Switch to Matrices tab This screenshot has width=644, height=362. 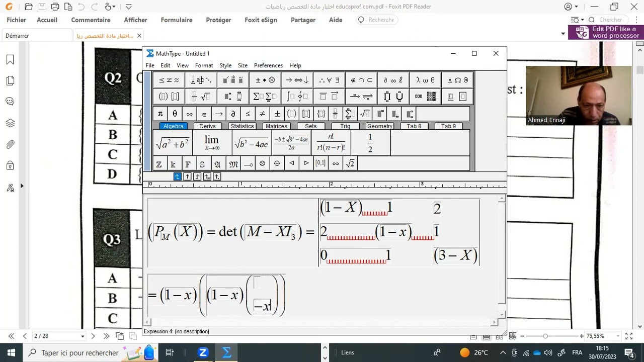tap(276, 126)
